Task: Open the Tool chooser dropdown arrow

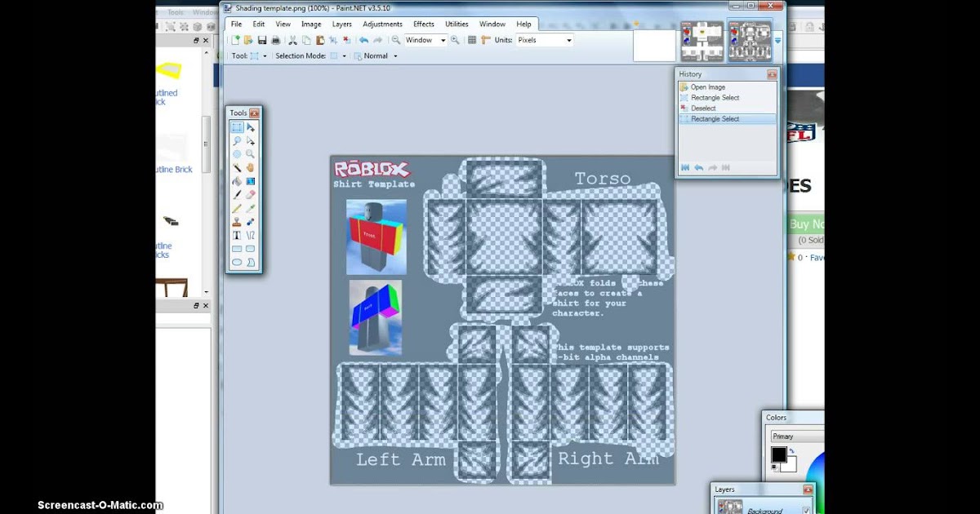Action: pyautogui.click(x=265, y=56)
